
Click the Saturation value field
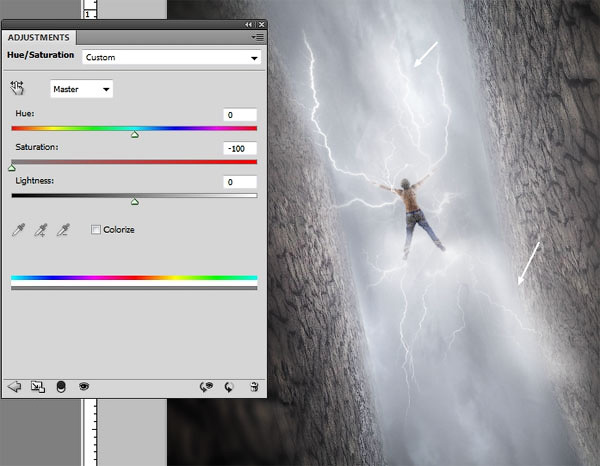coord(240,148)
